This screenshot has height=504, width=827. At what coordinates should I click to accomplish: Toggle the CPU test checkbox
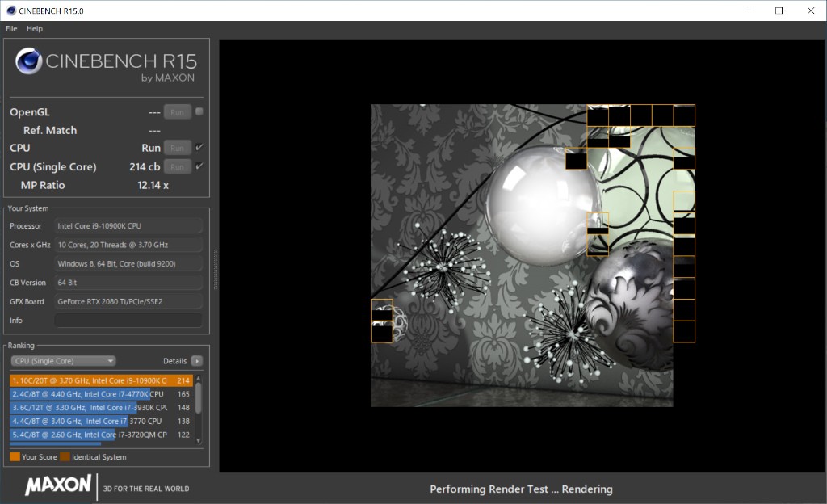[x=199, y=148]
